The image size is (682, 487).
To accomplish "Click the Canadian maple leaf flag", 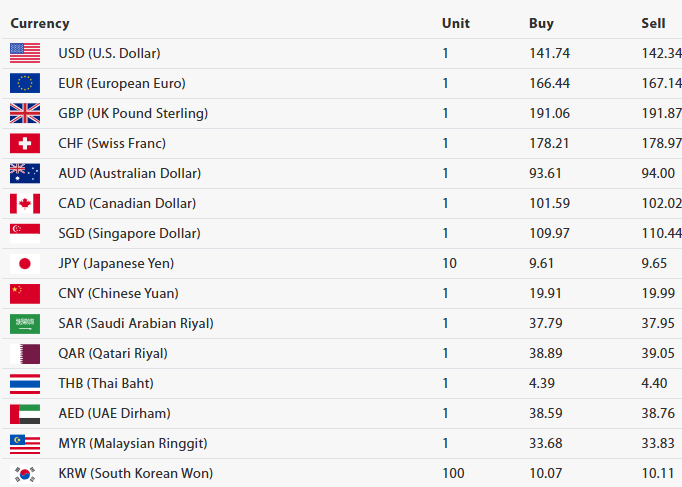I will pyautogui.click(x=25, y=203).
